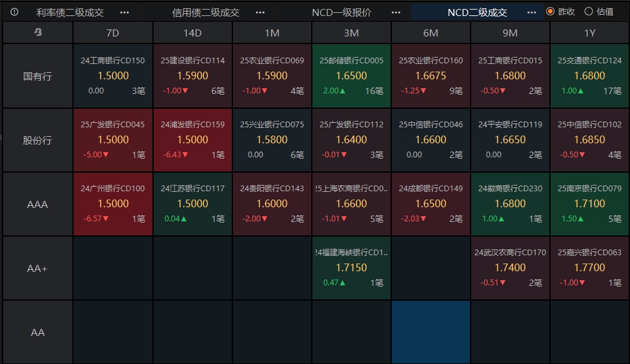Open the 25工商银行CD015 cell

(510, 76)
